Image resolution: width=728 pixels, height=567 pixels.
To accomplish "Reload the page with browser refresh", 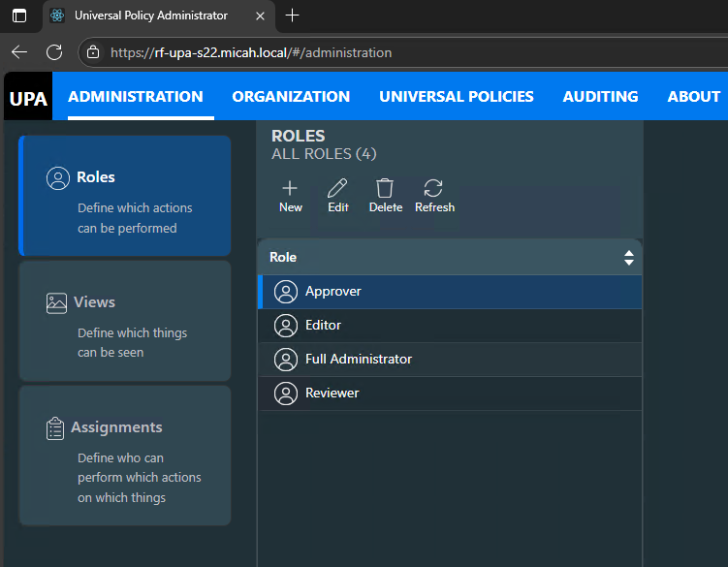I will pyautogui.click(x=54, y=52).
